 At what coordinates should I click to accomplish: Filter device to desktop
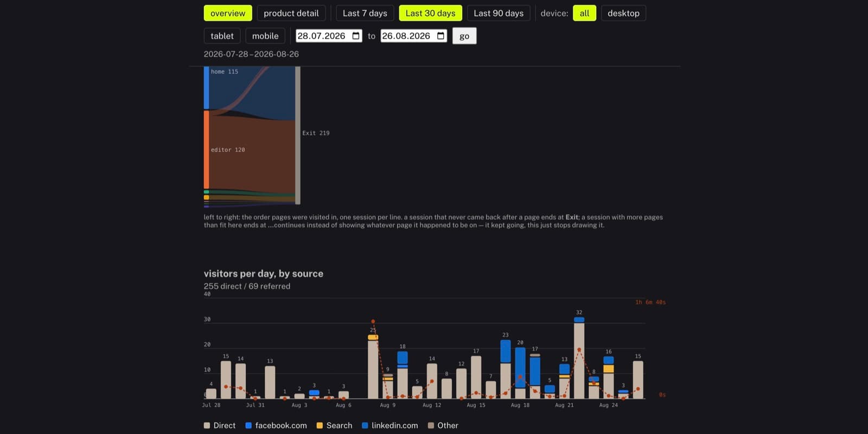click(623, 13)
